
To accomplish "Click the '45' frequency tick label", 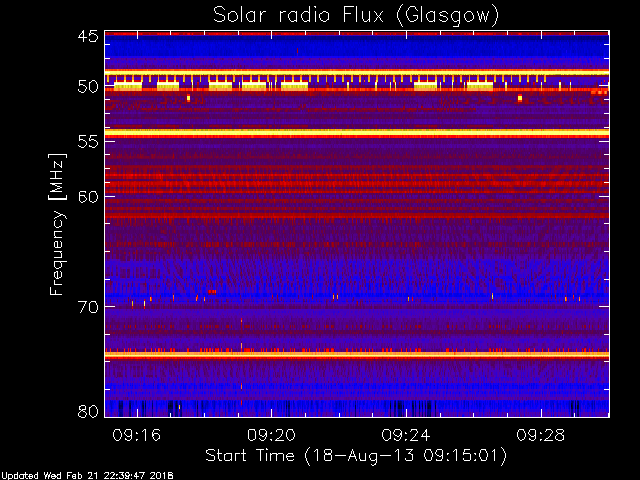I will 89,37.
